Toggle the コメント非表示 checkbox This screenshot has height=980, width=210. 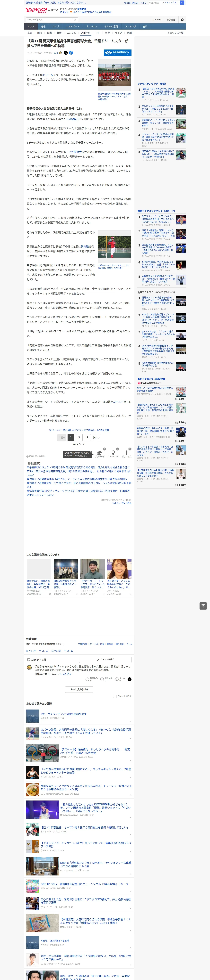[115, 696]
